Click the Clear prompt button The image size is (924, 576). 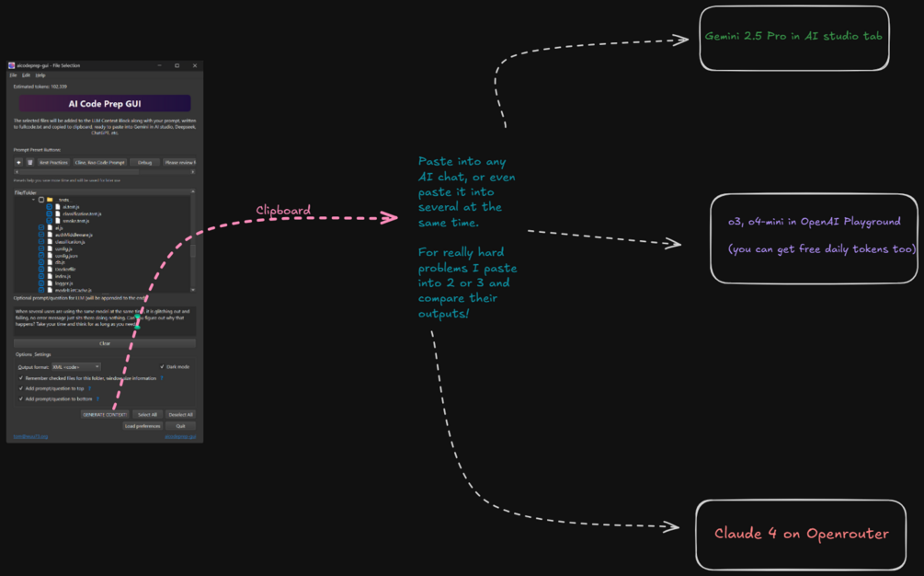105,343
